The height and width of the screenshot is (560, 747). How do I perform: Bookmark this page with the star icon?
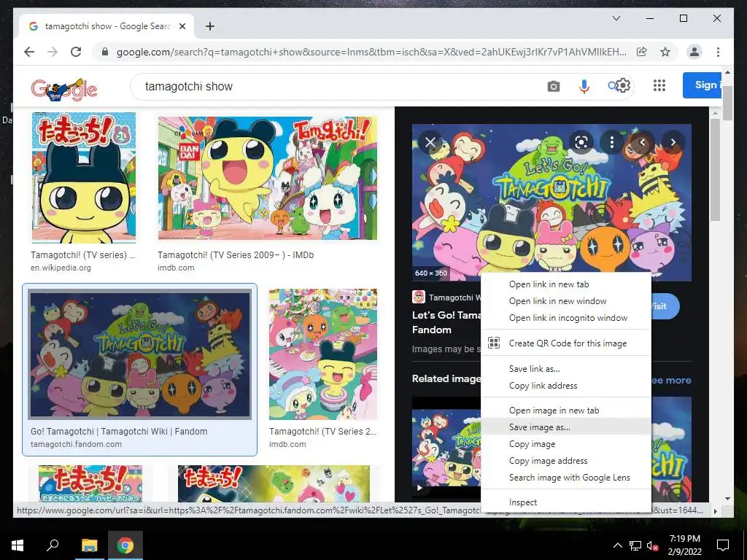pos(665,52)
